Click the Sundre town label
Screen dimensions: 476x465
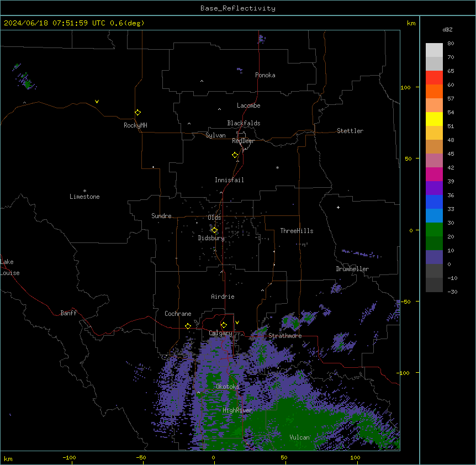161,216
